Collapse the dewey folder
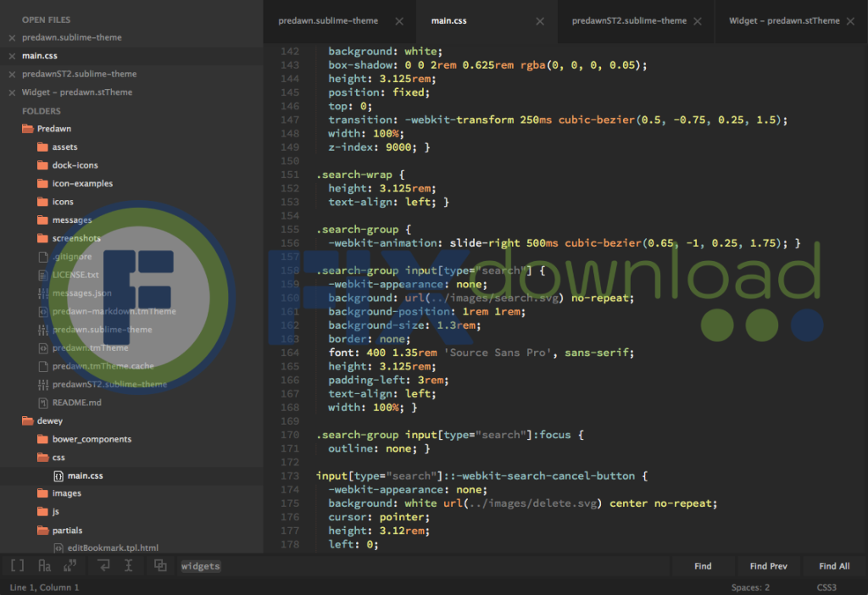This screenshot has width=868, height=595. 28,420
